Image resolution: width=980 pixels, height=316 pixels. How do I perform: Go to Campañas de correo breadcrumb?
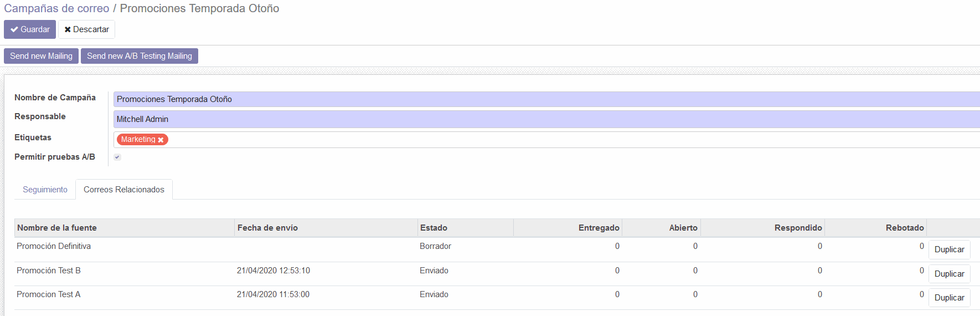point(56,8)
